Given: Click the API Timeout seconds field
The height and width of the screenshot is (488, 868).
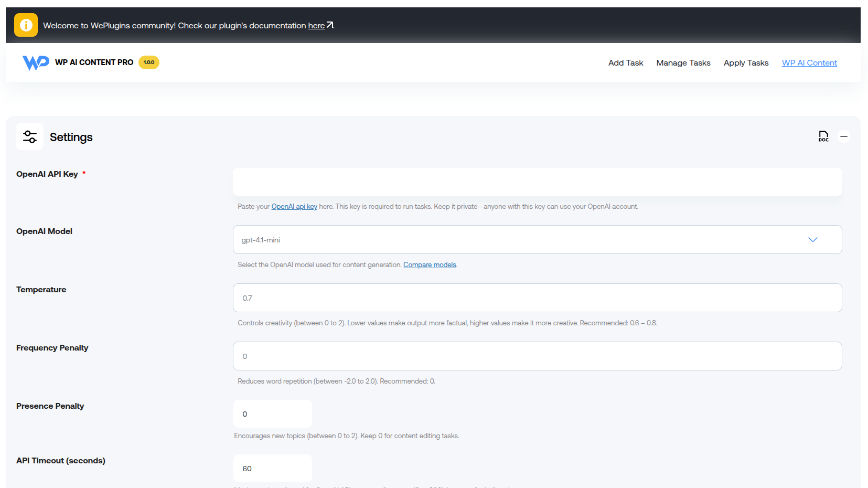Looking at the screenshot, I should click(273, 469).
